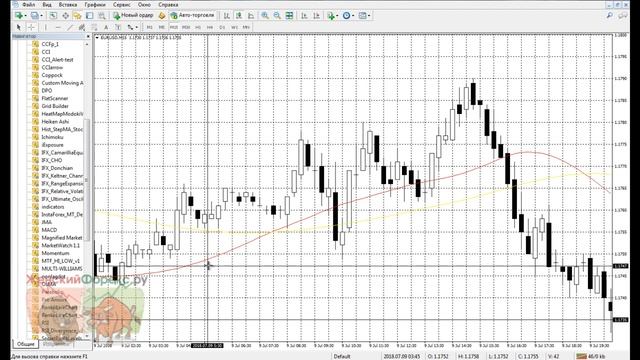
Task: Open the Справка menu
Action: [168, 4]
